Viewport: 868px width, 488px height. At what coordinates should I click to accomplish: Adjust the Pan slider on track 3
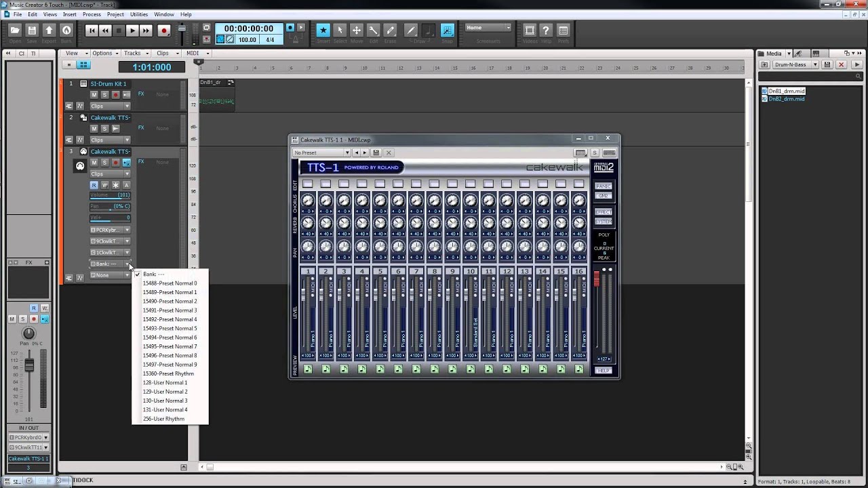[110, 206]
